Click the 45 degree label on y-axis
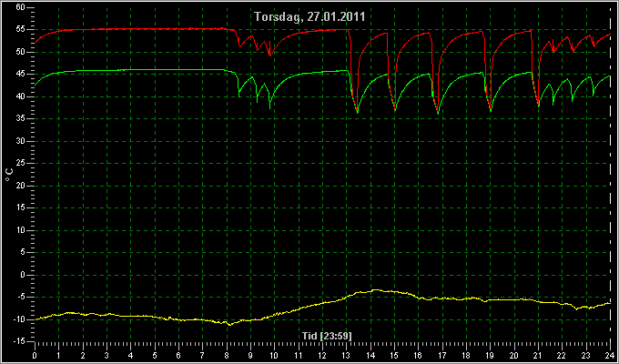This screenshot has height=364, width=619. [x=21, y=74]
